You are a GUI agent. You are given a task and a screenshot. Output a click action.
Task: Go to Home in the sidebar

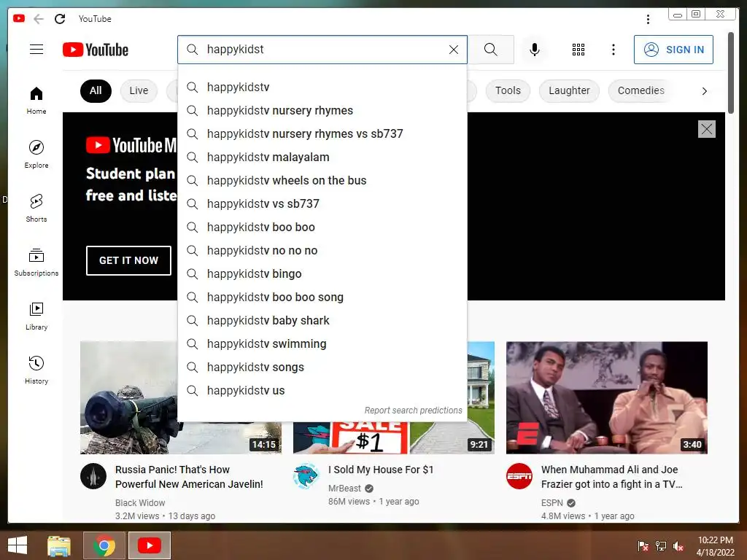[36, 101]
